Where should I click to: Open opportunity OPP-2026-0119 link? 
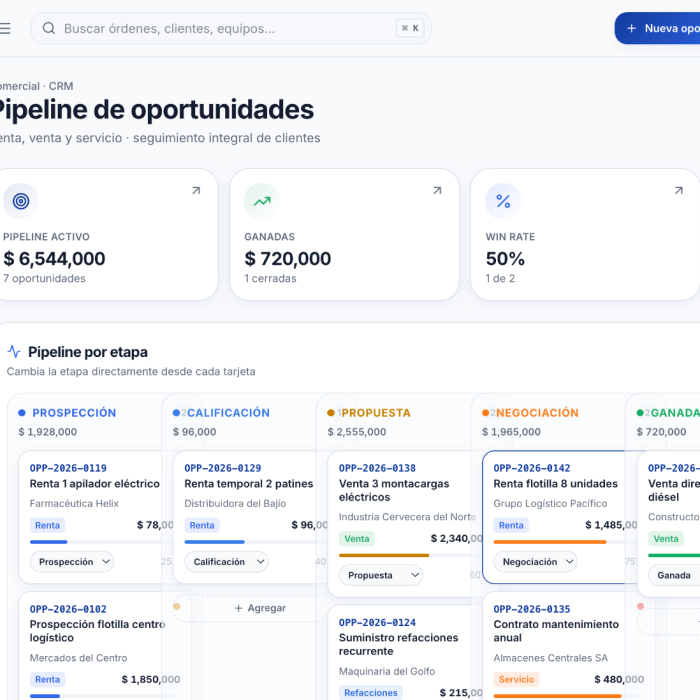[x=68, y=468]
